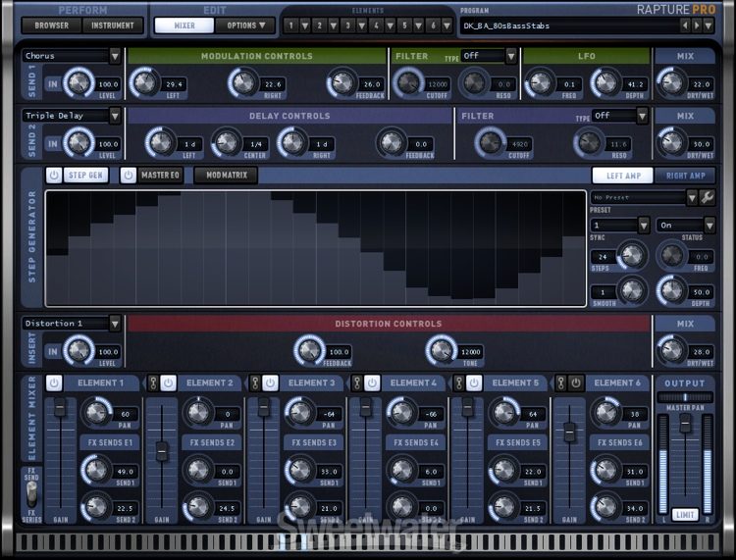Click the Distortion Feedback knob

[x=309, y=350]
